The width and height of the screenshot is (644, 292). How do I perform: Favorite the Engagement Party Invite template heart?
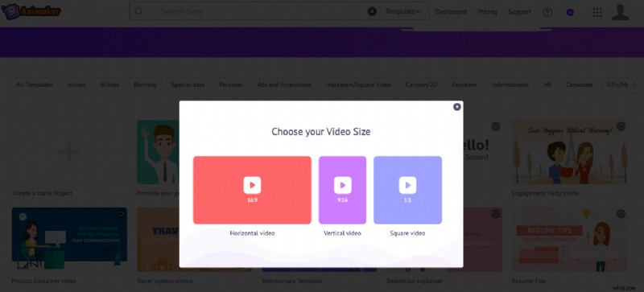pos(621,126)
